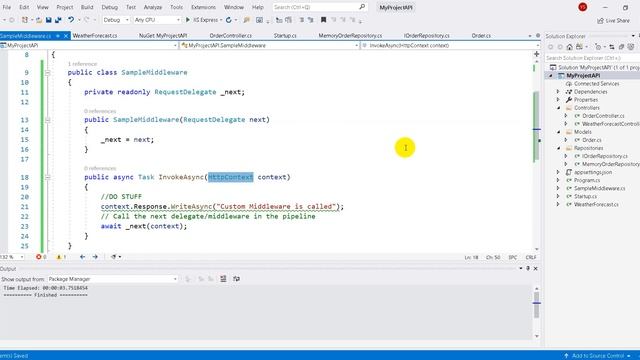Select Order.cs in Solution Explorer
Image resolution: width=640 pixels, height=360 pixels.
[591, 140]
